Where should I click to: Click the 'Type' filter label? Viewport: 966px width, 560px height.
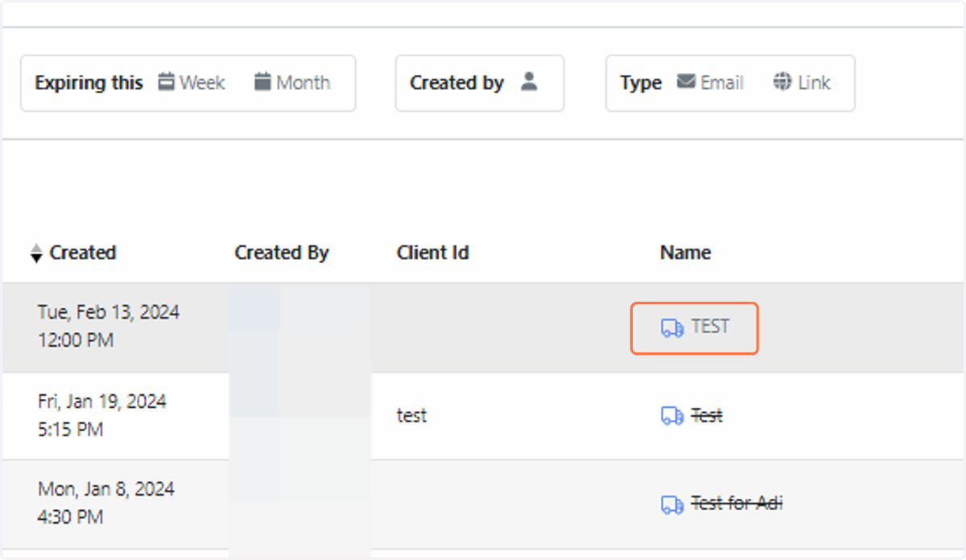coord(641,83)
